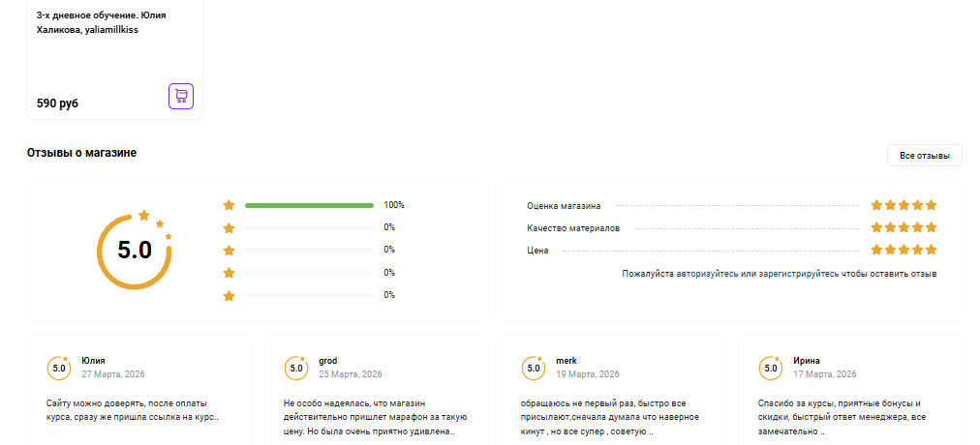Open reviewer name "Юлия"
The height and width of the screenshot is (445, 980).
[94, 361]
